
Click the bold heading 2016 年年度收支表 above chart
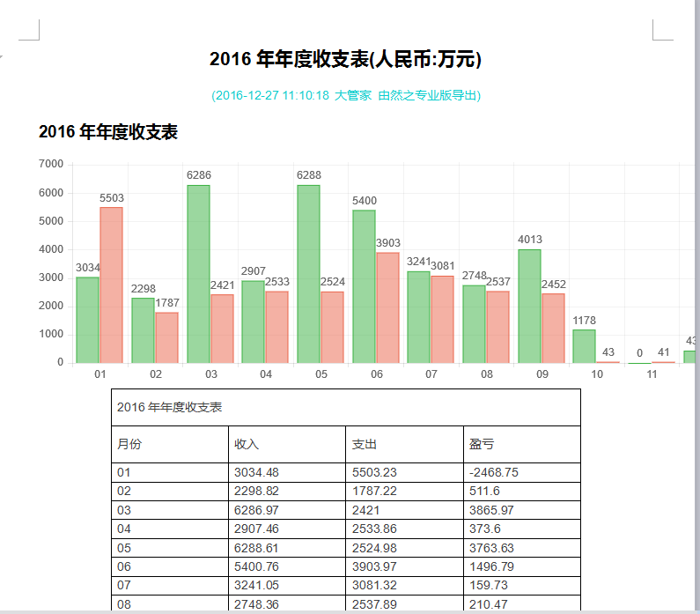point(108,132)
